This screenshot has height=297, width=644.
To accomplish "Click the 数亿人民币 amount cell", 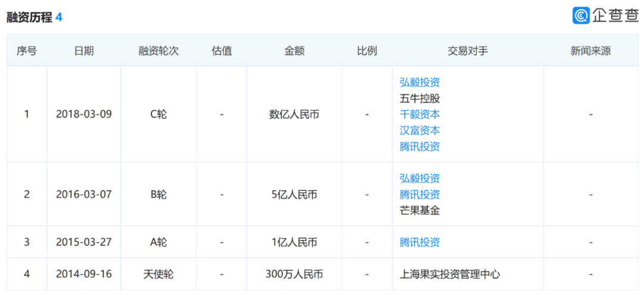I will (294, 115).
